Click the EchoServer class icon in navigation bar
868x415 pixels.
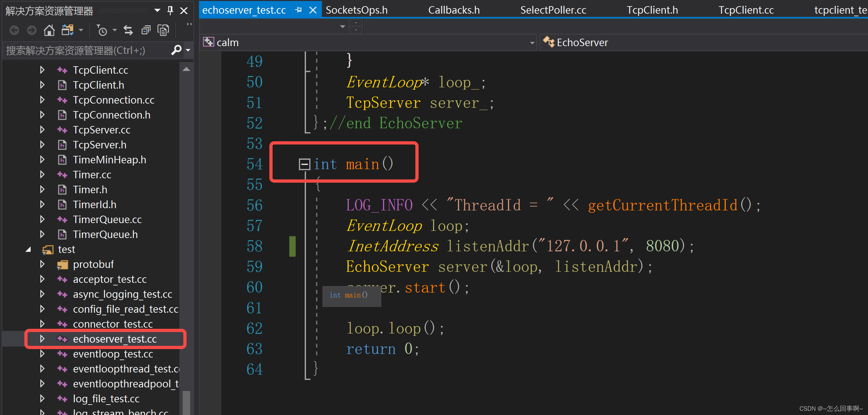tap(549, 42)
